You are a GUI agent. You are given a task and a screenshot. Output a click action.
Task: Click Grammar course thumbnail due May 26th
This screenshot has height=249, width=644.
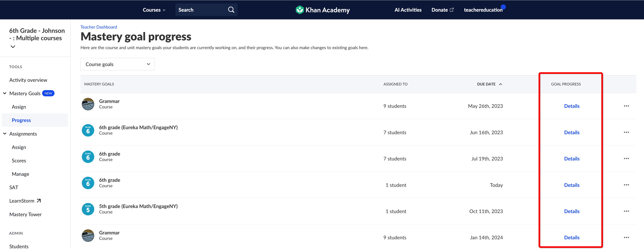pyautogui.click(x=88, y=104)
